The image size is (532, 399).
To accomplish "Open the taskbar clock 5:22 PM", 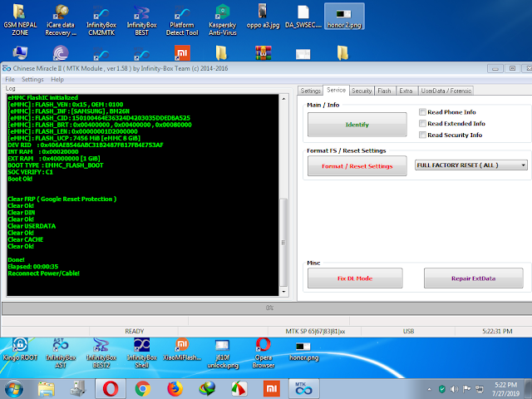I will [x=505, y=389].
